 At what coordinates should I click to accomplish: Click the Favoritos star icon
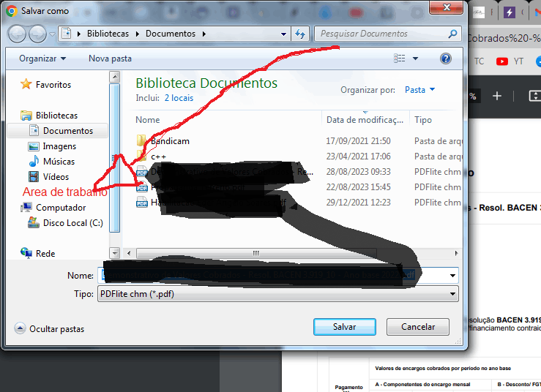tap(26, 84)
